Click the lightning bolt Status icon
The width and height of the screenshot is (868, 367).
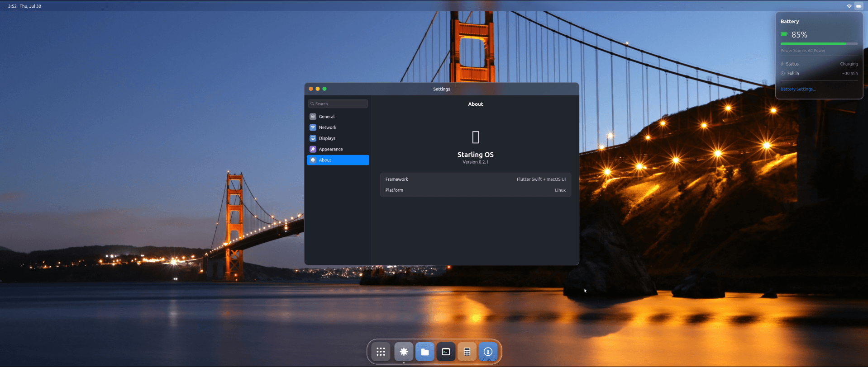[x=782, y=64]
